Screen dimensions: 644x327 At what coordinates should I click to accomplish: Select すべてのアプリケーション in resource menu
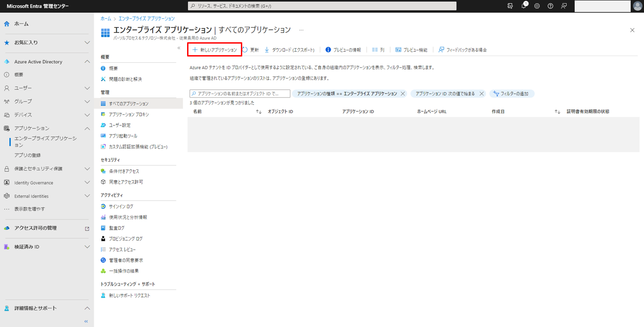pyautogui.click(x=139, y=104)
